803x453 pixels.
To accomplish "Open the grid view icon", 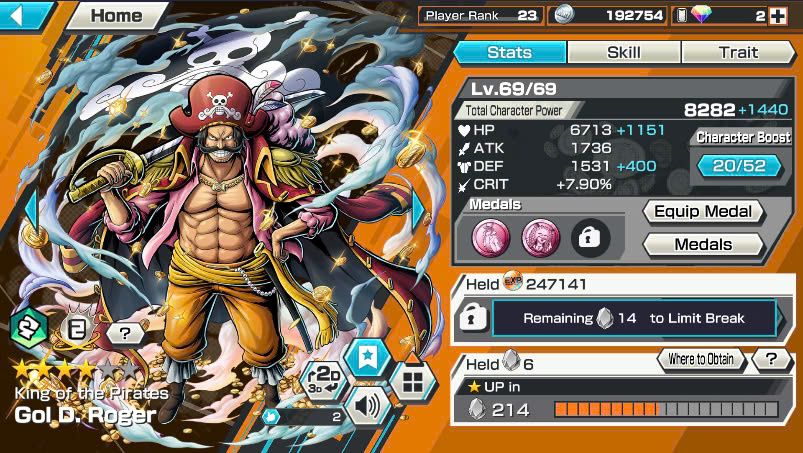I will click(413, 382).
